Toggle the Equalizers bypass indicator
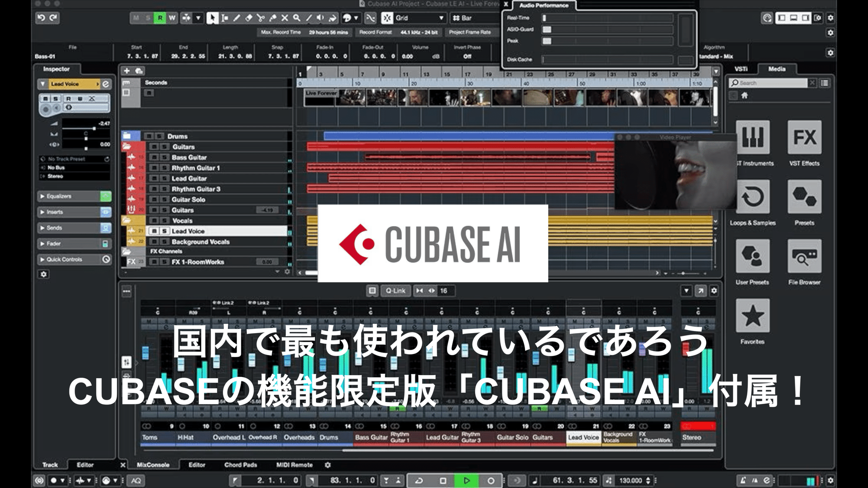This screenshot has height=488, width=868. point(105,197)
